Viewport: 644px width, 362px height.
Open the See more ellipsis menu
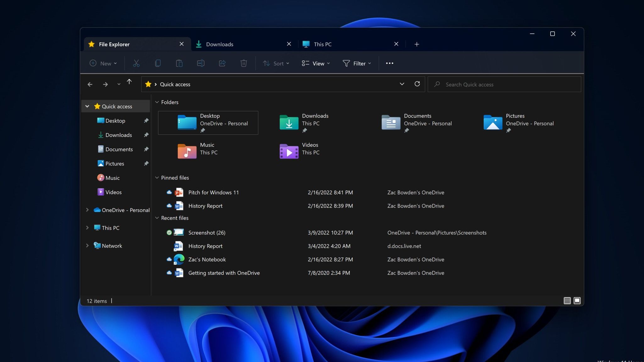390,63
